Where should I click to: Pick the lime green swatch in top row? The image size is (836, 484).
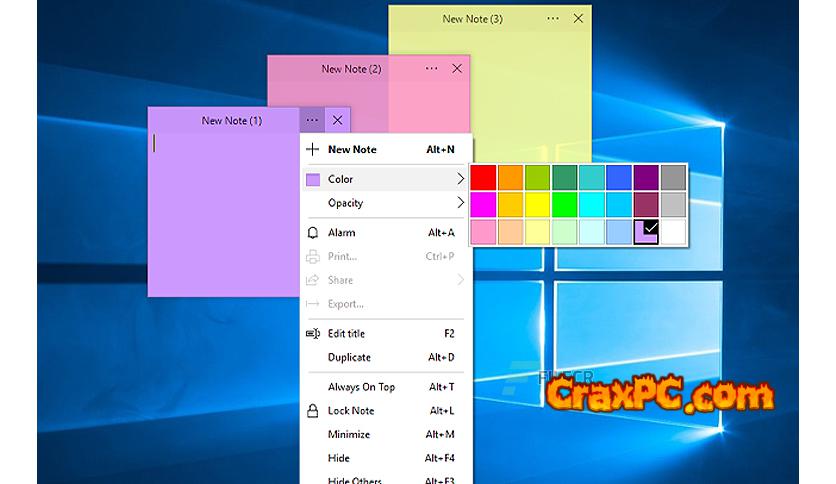pyautogui.click(x=537, y=178)
